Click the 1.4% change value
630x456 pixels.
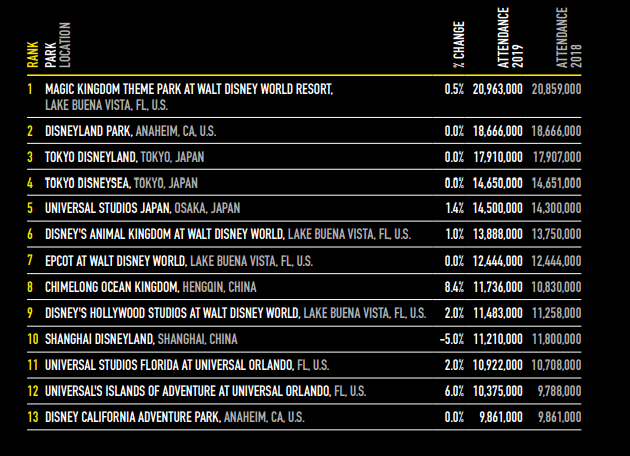tap(454, 208)
